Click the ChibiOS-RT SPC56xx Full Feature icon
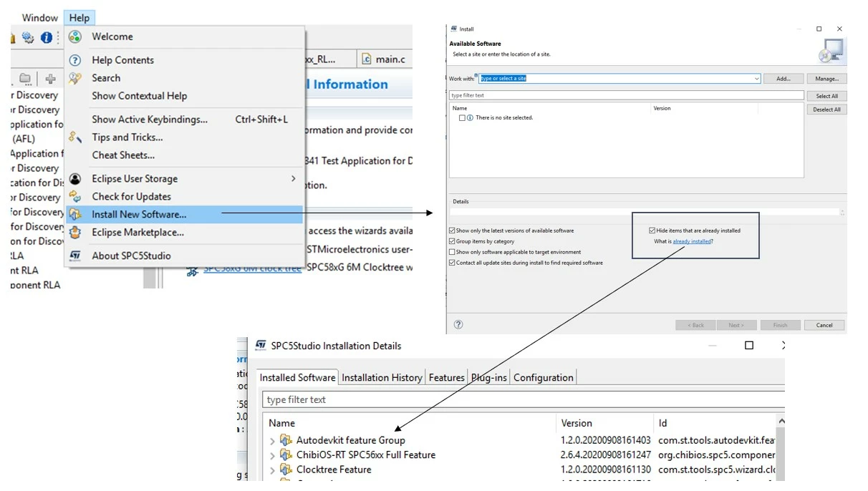This screenshot has height=491, width=868. click(286, 455)
